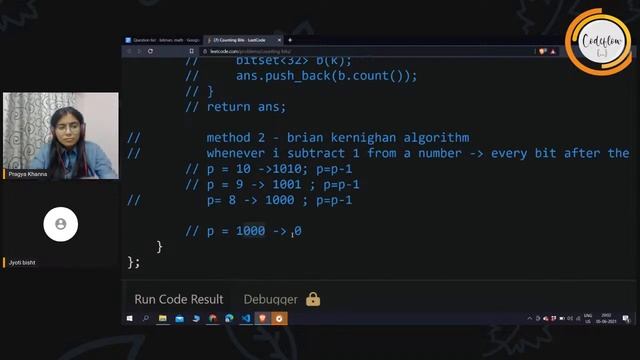Open the Mail app on the taskbar
This screenshot has height=360, width=640.
pos(180,318)
